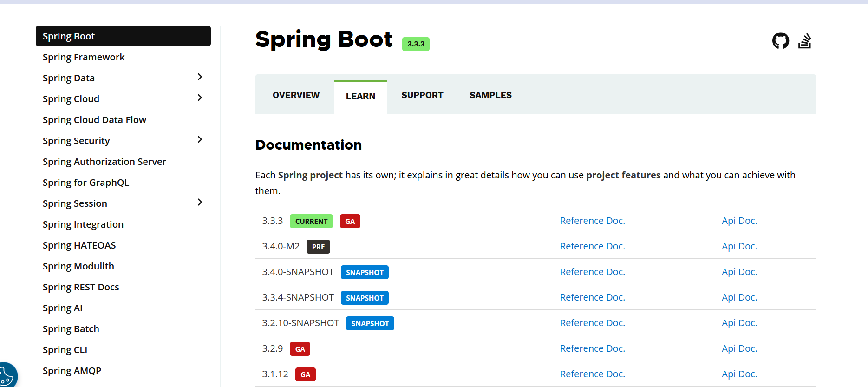Open Api Doc. for 3.3.4-SNAPSHOT

(x=739, y=297)
